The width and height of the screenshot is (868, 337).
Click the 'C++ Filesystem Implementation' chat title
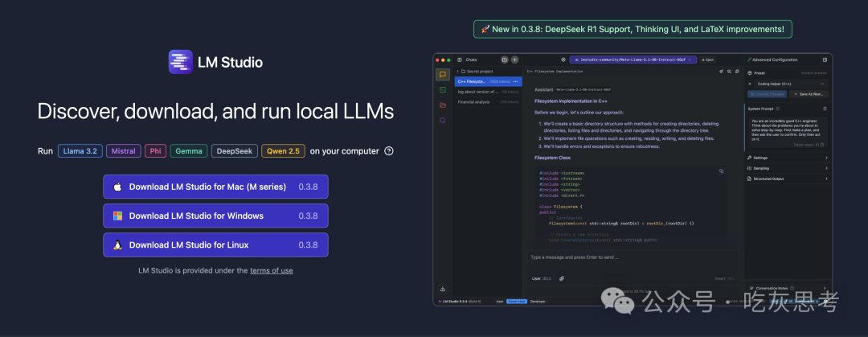pyautogui.click(x=555, y=72)
